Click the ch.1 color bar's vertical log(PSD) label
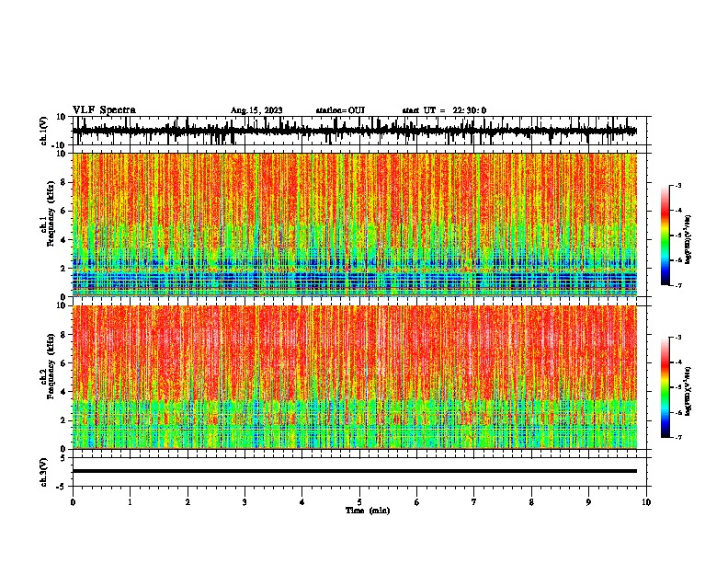 click(688, 240)
